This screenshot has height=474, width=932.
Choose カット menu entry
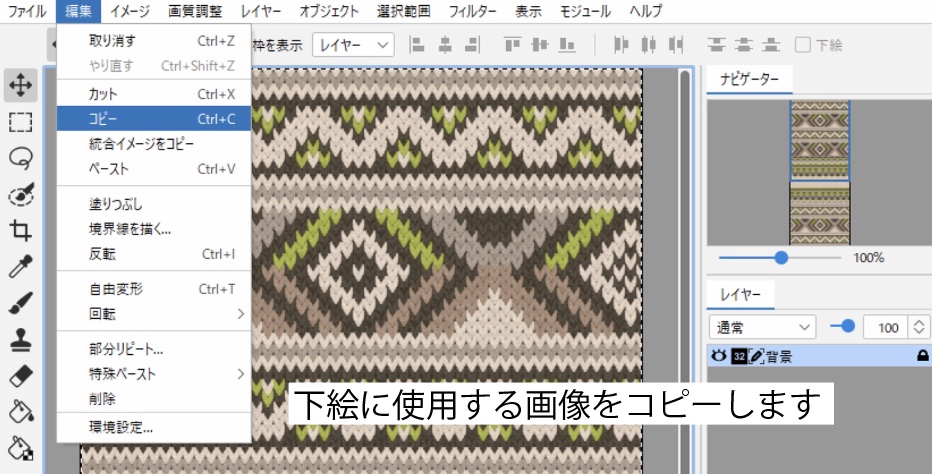(155, 94)
